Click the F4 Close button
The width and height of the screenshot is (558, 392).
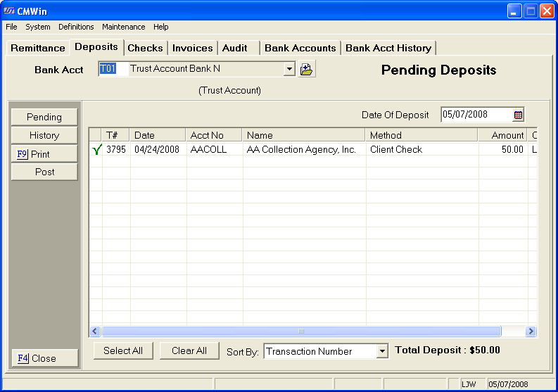[x=44, y=358]
